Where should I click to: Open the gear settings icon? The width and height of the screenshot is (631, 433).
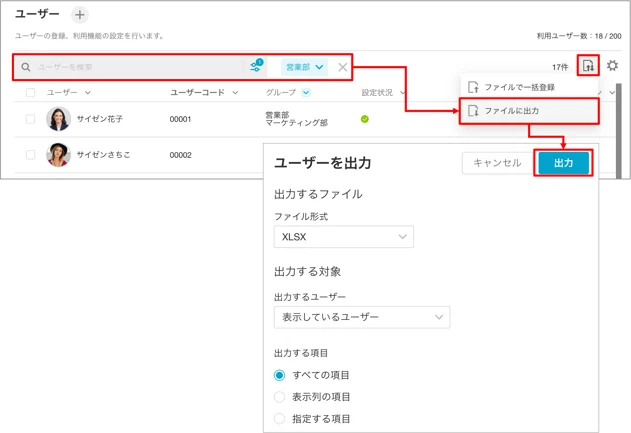pos(612,65)
